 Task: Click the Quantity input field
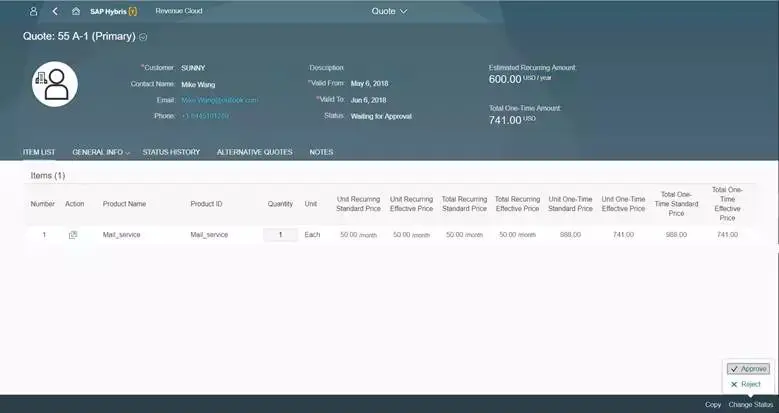click(x=280, y=235)
